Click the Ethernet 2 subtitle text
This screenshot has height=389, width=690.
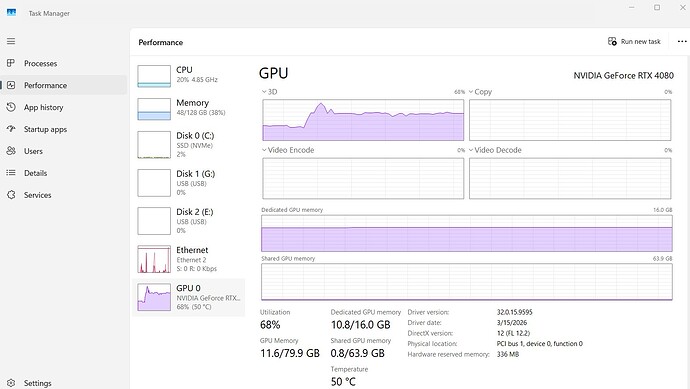(191, 260)
